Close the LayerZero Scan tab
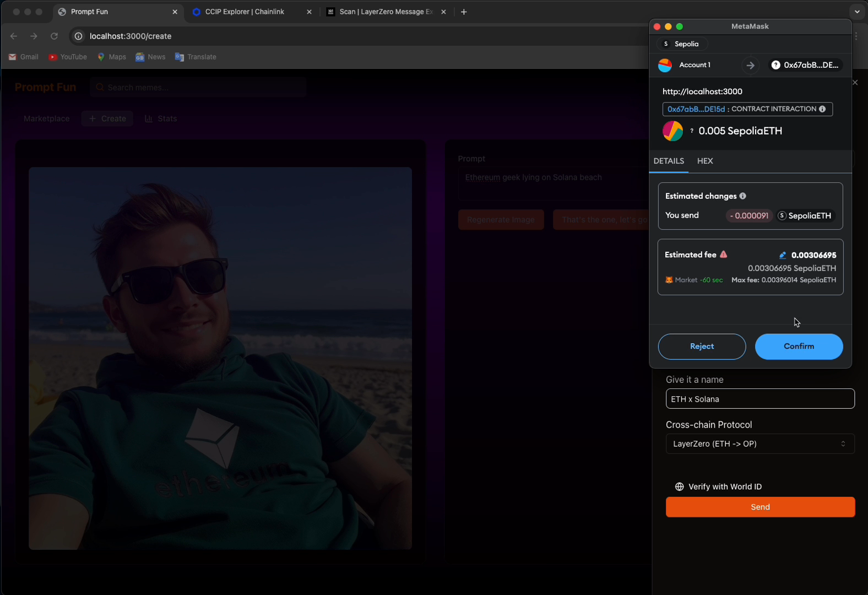The width and height of the screenshot is (868, 595). pyautogui.click(x=443, y=12)
